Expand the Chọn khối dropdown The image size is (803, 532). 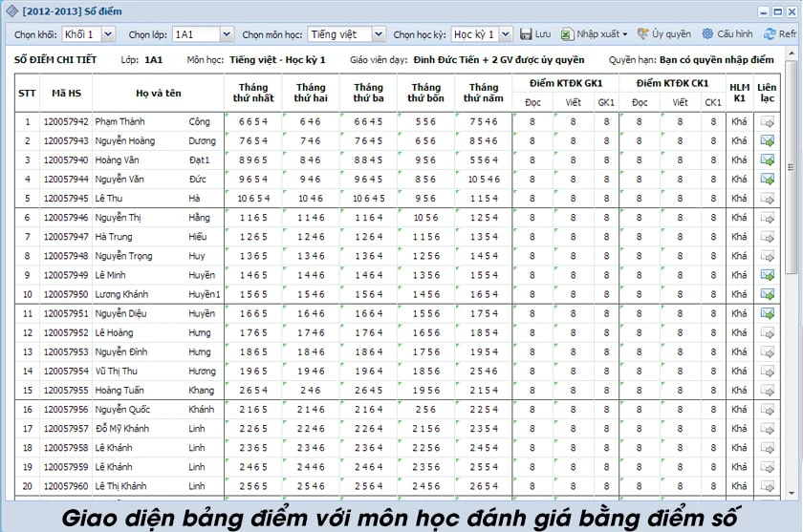point(108,34)
